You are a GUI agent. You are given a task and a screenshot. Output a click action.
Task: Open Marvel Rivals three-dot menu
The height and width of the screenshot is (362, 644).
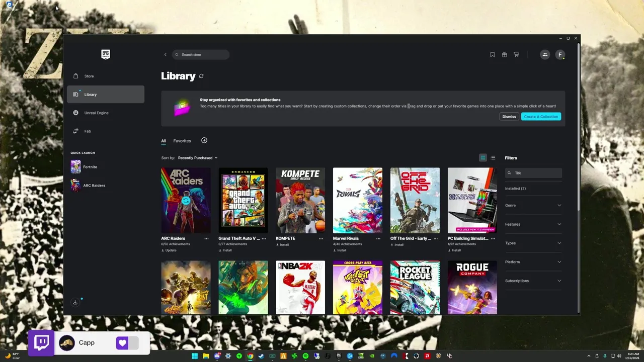pos(378,239)
